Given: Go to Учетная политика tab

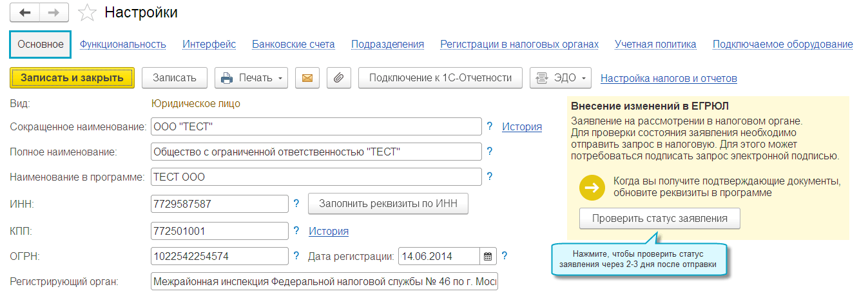Looking at the screenshot, I should coord(655,45).
